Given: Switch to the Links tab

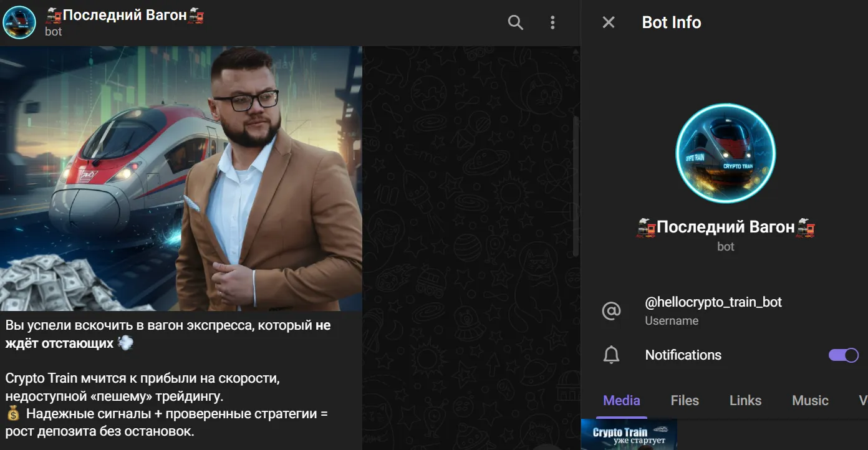Looking at the screenshot, I should click(746, 400).
